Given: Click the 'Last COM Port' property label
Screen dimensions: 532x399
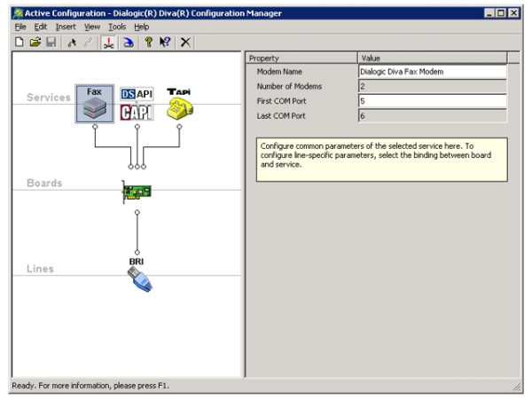Looking at the screenshot, I should [x=281, y=116].
